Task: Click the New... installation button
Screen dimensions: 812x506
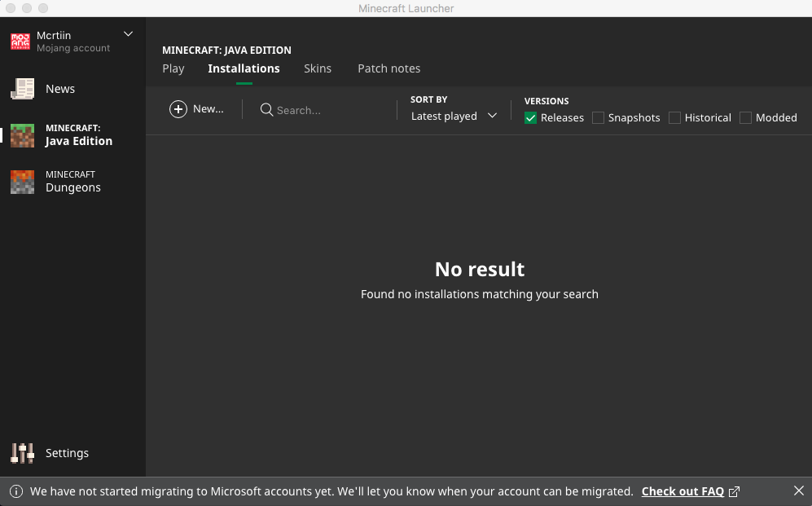Action: pos(197,109)
